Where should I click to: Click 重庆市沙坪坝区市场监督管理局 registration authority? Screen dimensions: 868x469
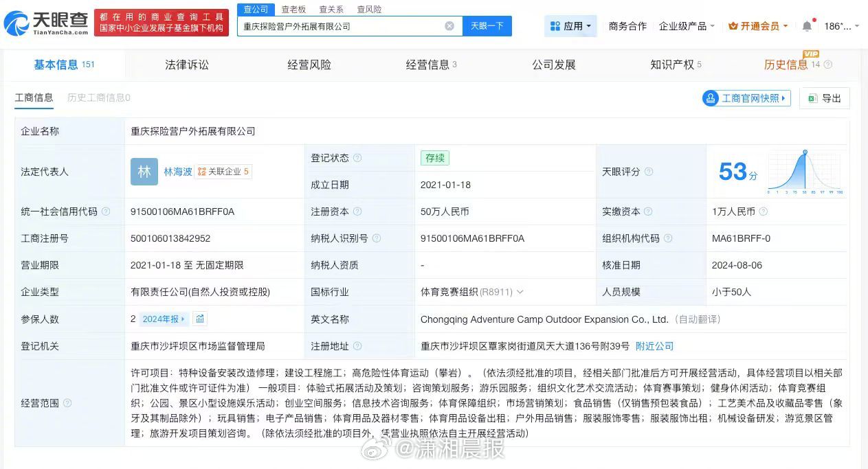(197, 346)
